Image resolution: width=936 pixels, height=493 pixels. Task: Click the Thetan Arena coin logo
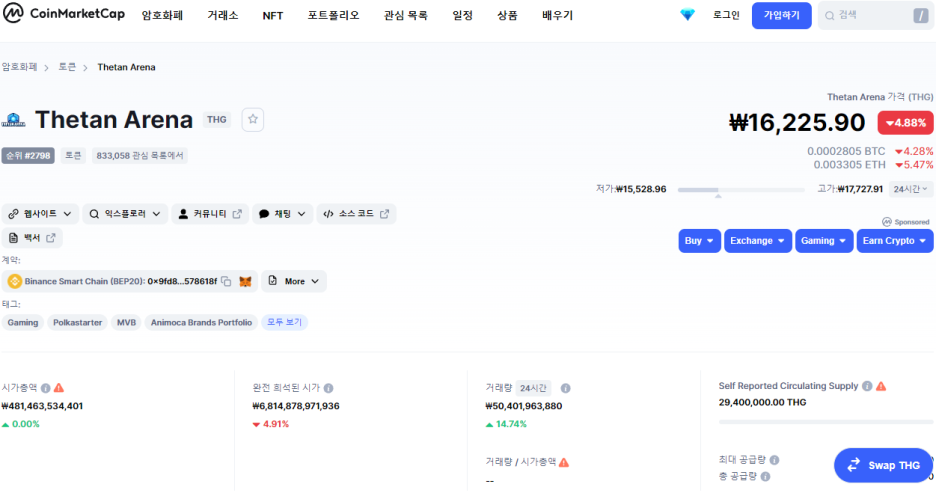point(13,120)
